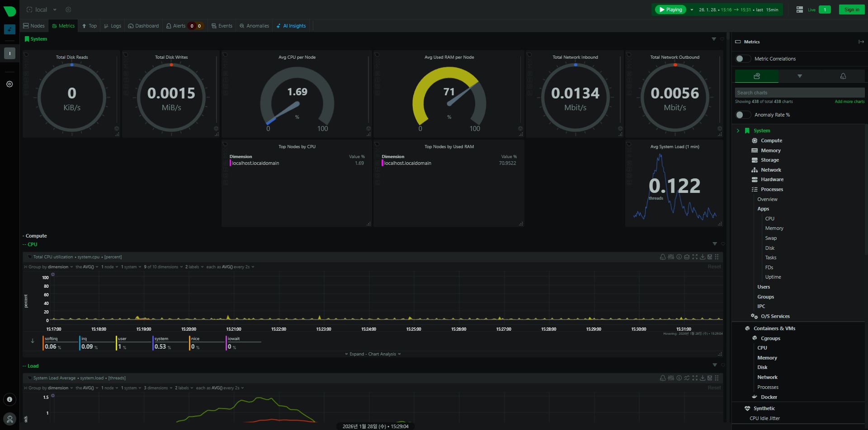Click the Sign in button
The width and height of the screenshot is (868, 430).
pos(851,9)
